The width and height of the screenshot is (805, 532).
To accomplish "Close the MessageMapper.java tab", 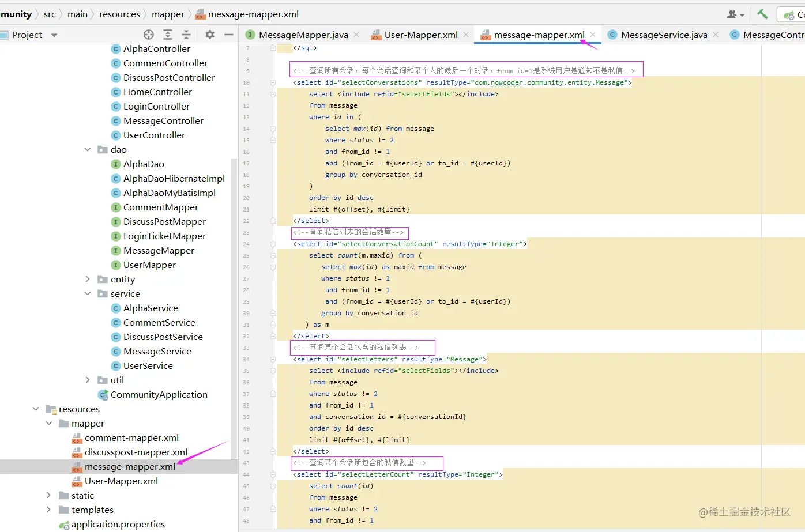I will [356, 35].
